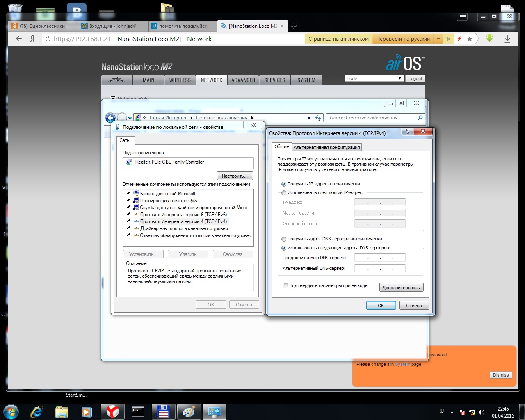Switch to the WIRELESS tab
This screenshot has width=525, height=420.
coord(180,80)
